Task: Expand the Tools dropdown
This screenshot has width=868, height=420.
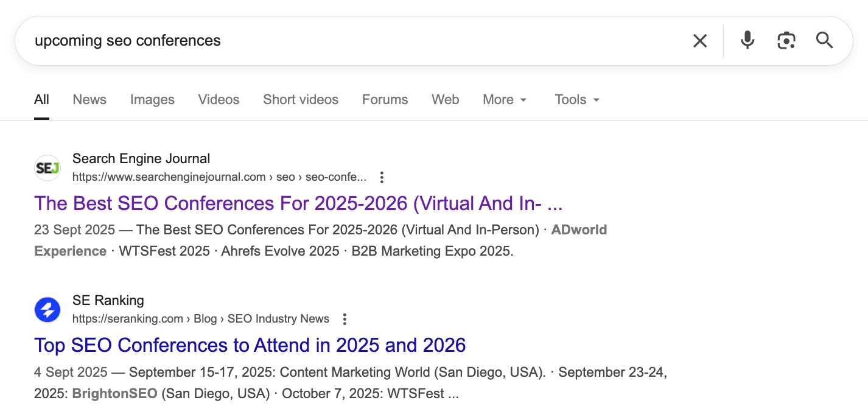Action: point(577,100)
